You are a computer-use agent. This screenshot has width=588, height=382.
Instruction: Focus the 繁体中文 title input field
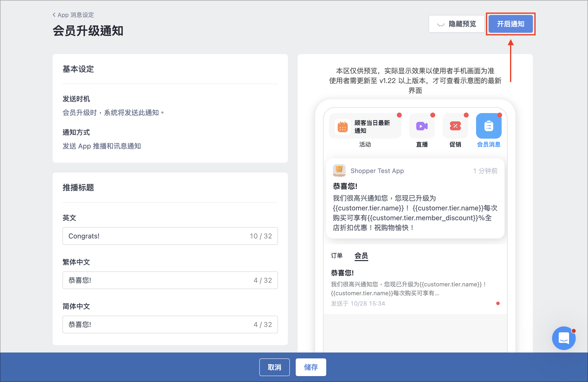pyautogui.click(x=170, y=280)
